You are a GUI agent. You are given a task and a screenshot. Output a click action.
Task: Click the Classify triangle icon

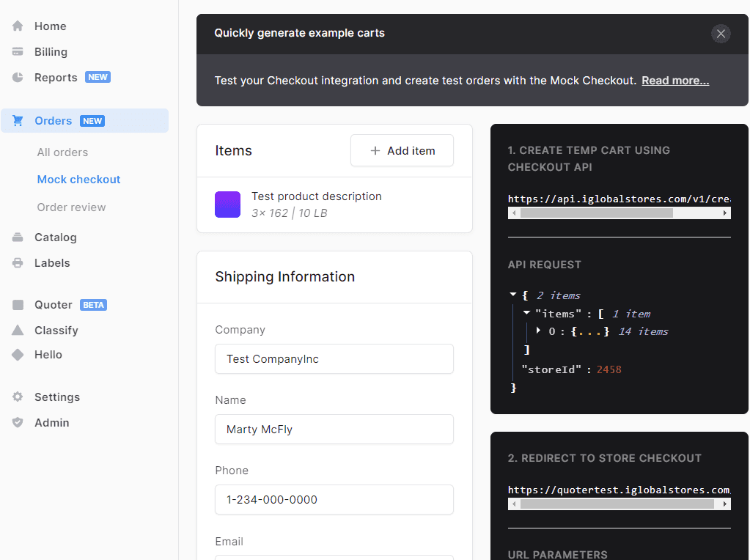18,331
